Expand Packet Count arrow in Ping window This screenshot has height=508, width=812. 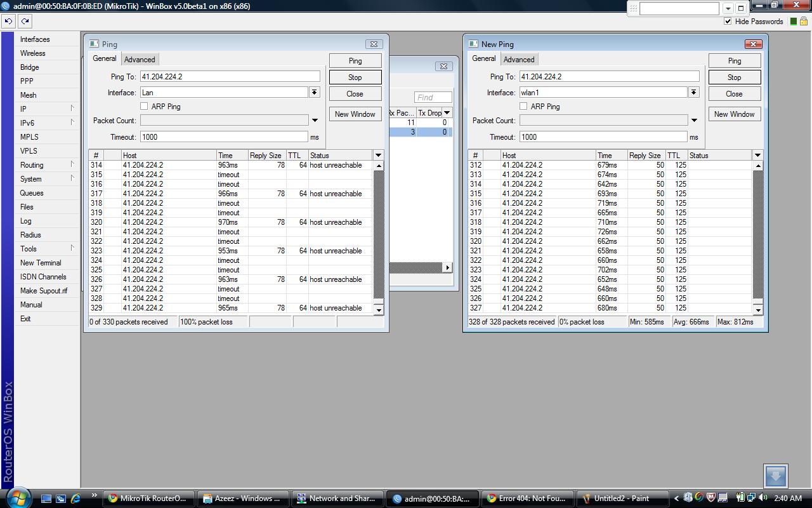[x=315, y=120]
